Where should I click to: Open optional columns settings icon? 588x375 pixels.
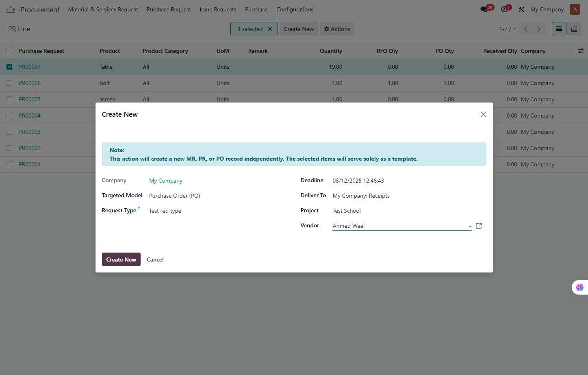pos(581,51)
